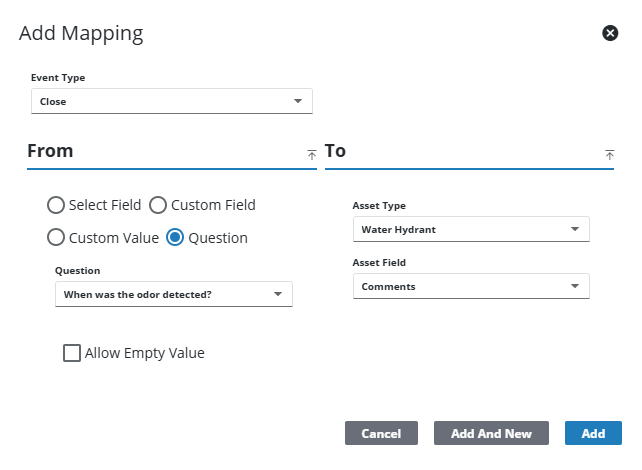
Task: Close the Add Mapping dialog with X icon
Action: click(610, 33)
